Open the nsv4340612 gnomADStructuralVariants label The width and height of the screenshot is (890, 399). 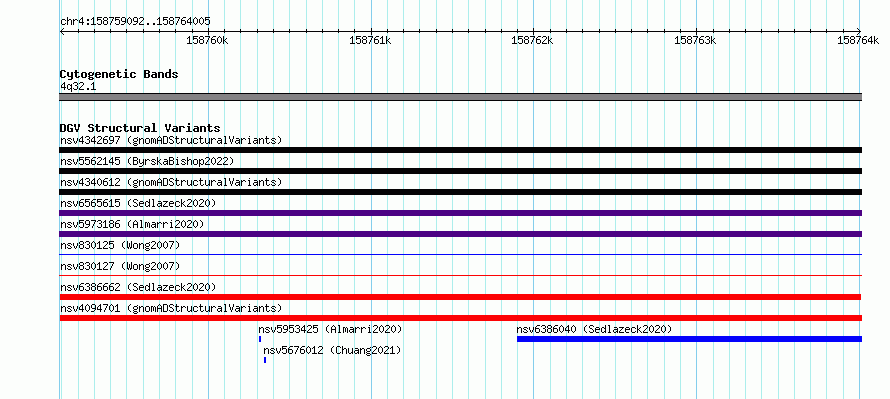pos(171,182)
